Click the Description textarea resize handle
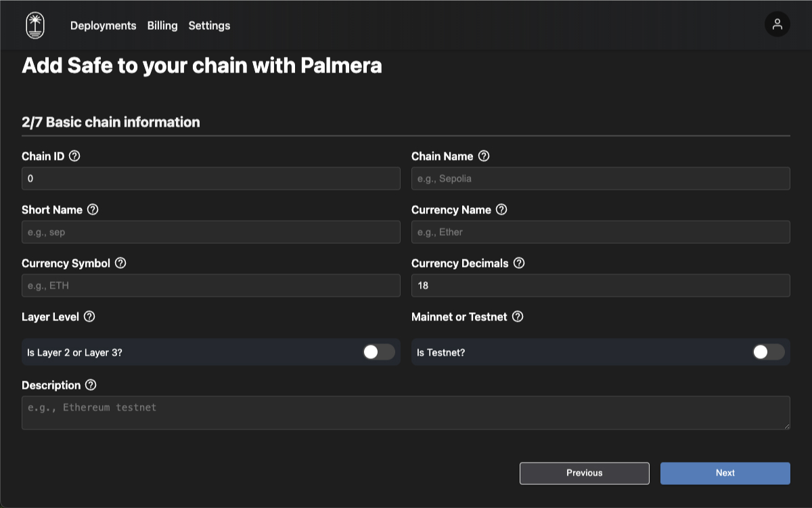The image size is (812, 508). pos(786,425)
